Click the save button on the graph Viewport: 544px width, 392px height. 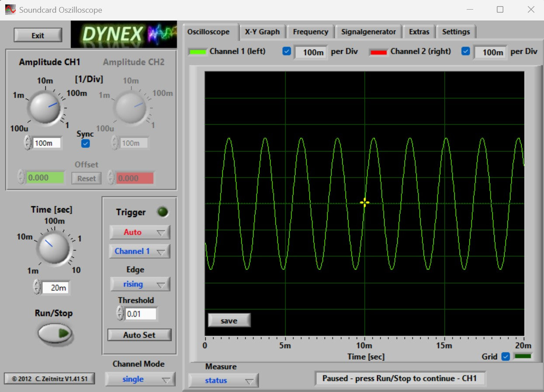[229, 320]
